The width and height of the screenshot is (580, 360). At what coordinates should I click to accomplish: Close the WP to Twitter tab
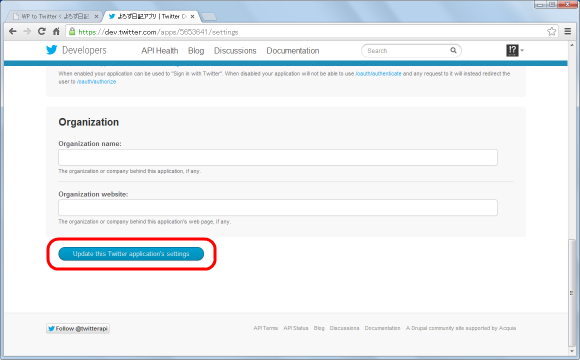point(96,17)
